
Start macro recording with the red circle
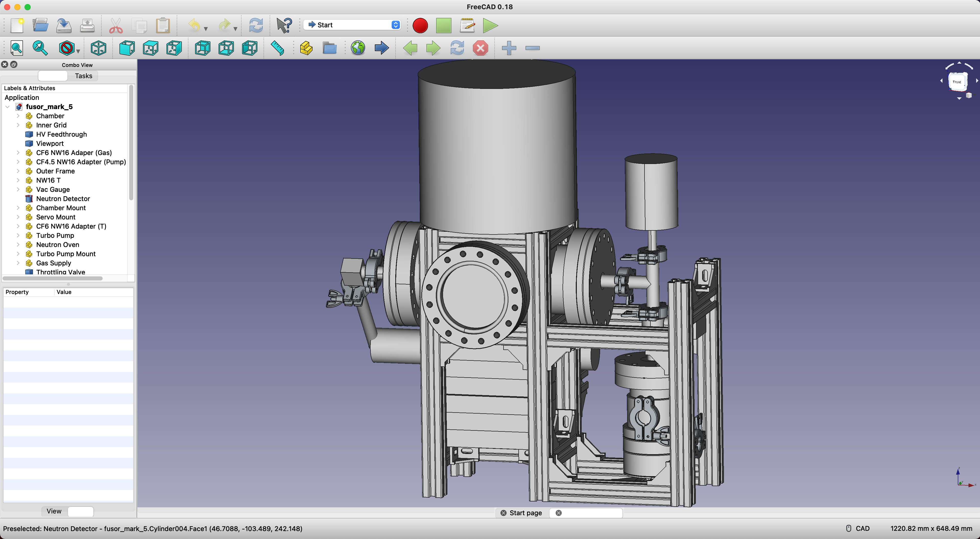[x=420, y=26]
